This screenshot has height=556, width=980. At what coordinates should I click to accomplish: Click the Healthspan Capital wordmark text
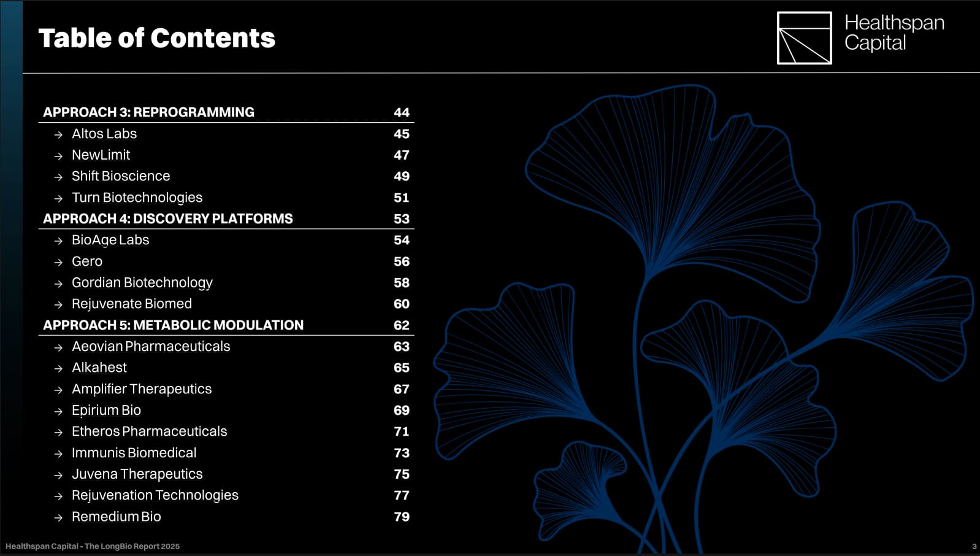coord(894,33)
